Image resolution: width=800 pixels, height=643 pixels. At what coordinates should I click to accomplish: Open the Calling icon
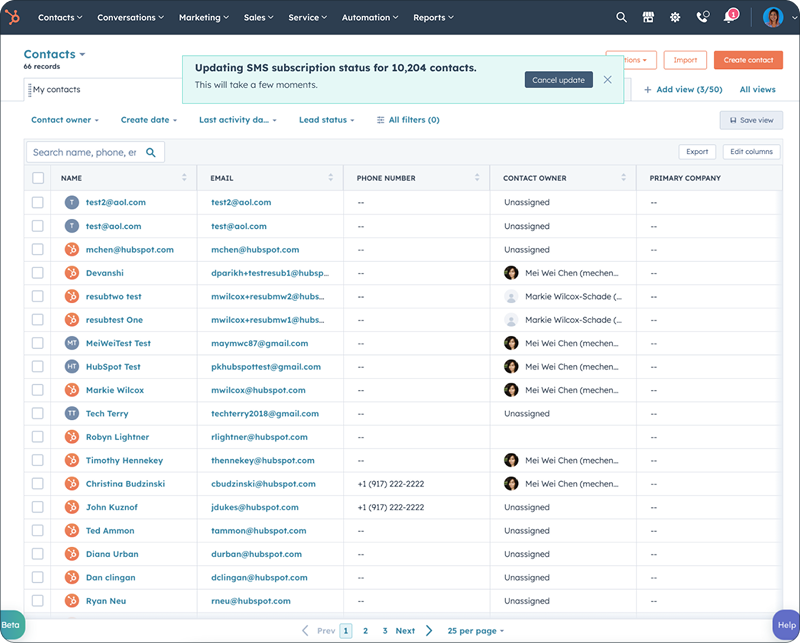click(x=702, y=17)
